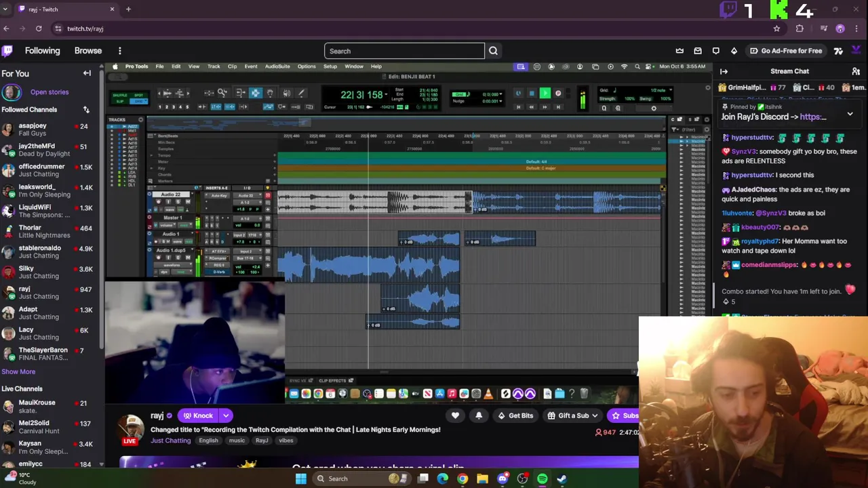Screen dimensions: 868x488
Task: Click the Get Bits button
Action: (515, 415)
